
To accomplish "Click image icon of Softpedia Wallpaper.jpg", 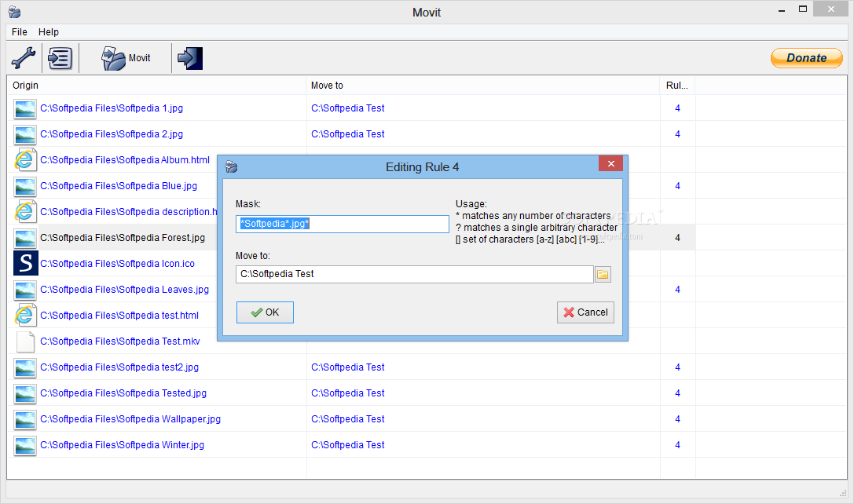I will point(25,419).
